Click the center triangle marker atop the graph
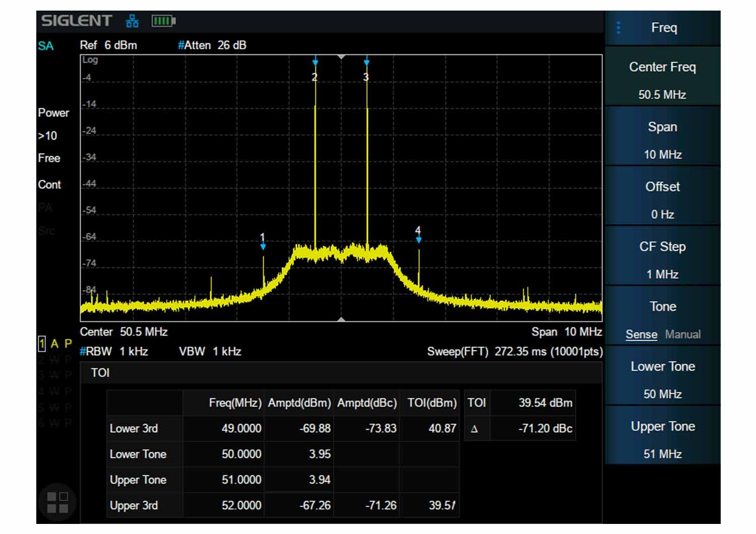The width and height of the screenshot is (756, 534). pyautogui.click(x=341, y=57)
